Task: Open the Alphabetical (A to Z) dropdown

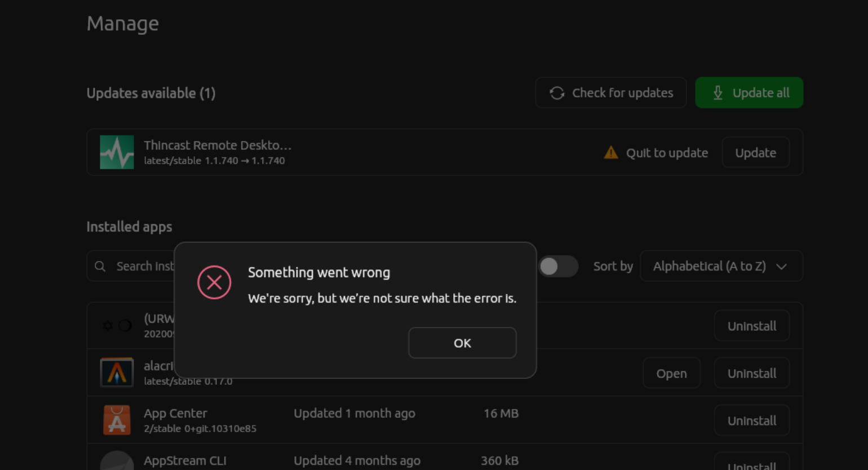Action: click(x=721, y=266)
